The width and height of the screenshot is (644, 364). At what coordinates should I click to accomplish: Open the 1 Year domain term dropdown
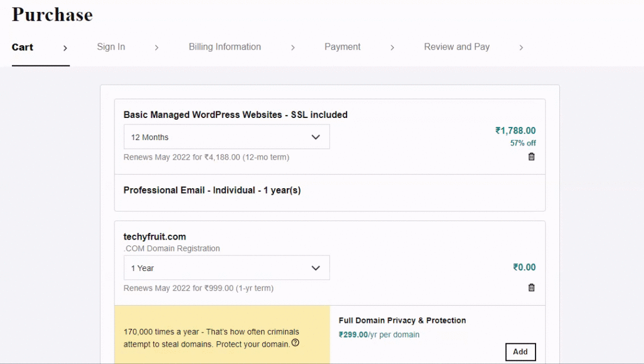(x=227, y=268)
